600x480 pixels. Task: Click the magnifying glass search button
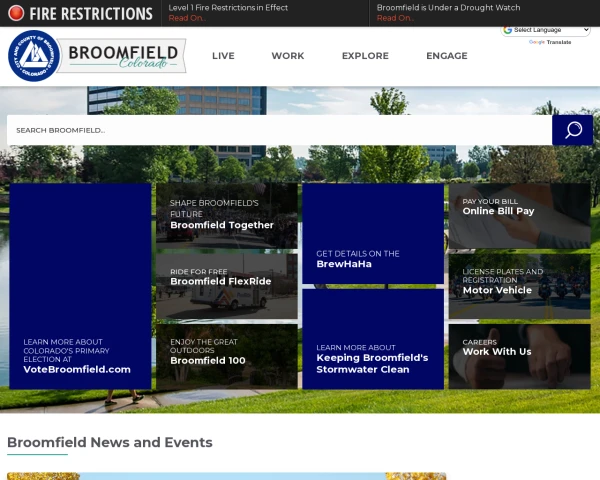572,130
